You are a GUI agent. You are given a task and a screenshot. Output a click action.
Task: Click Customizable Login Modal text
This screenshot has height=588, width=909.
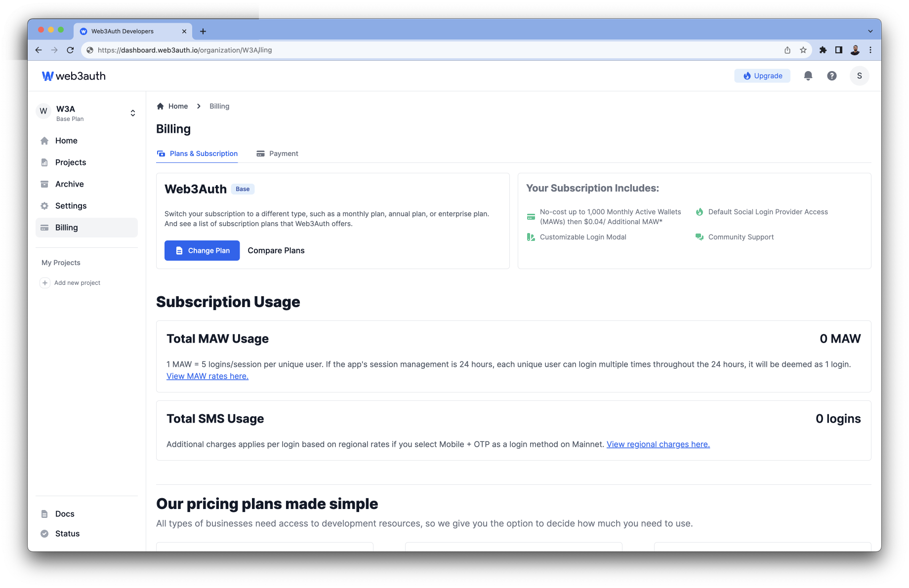pos(583,237)
